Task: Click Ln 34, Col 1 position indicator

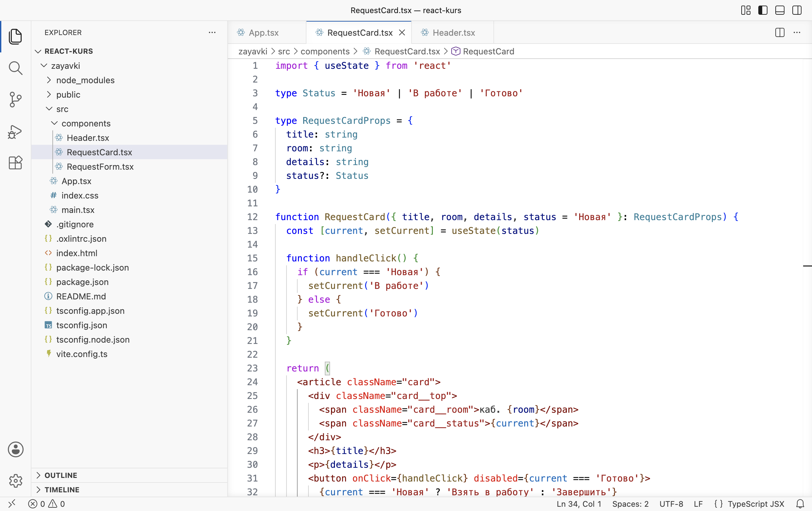Action: click(579, 504)
